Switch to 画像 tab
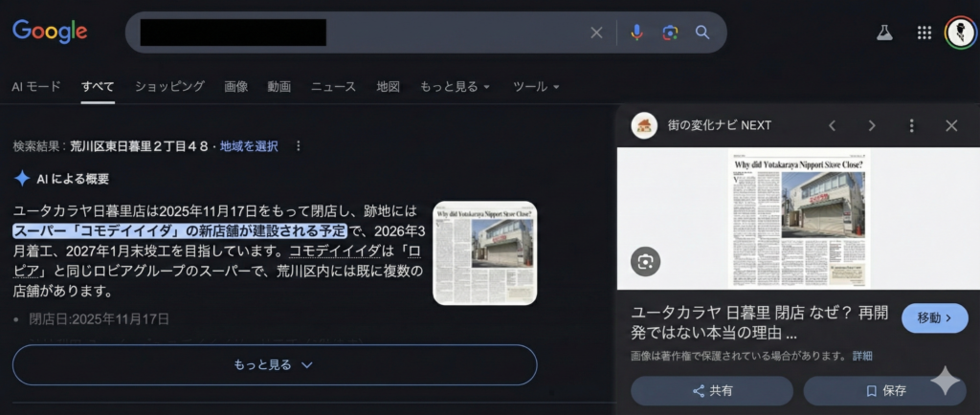Screen dimensions: 980x415 236,86
